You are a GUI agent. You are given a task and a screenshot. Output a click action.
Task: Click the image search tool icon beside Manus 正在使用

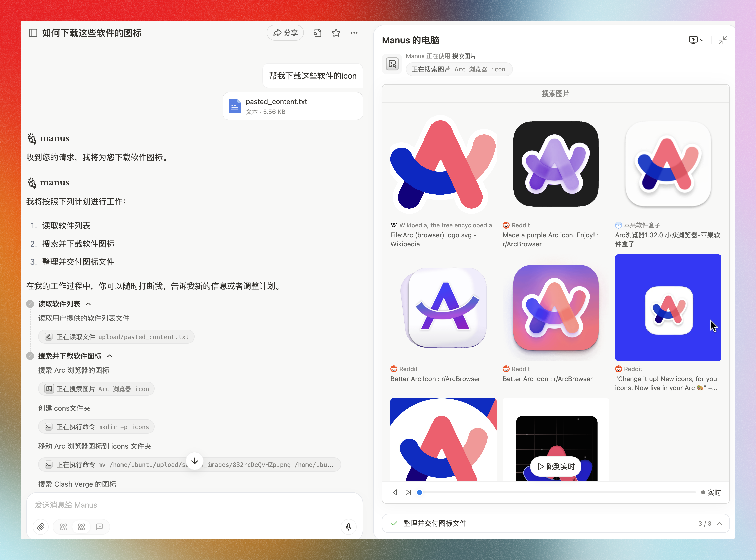pos(392,64)
